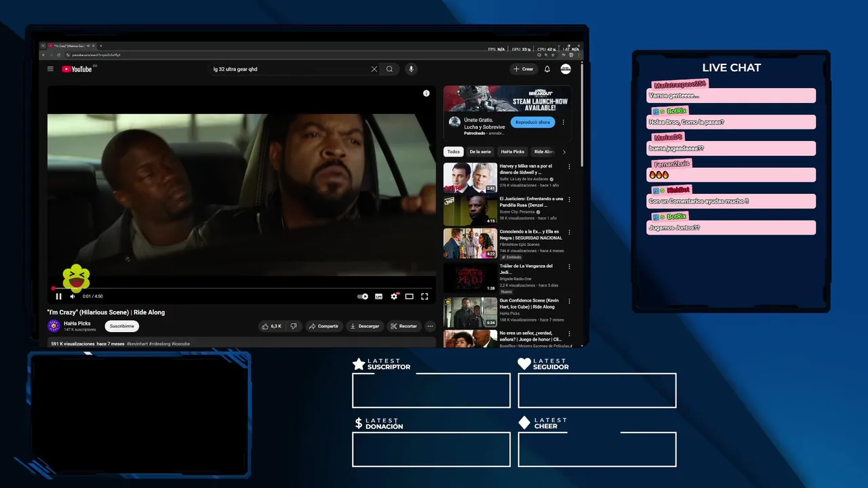Open Harvey y Mike video thumbnail

[470, 178]
